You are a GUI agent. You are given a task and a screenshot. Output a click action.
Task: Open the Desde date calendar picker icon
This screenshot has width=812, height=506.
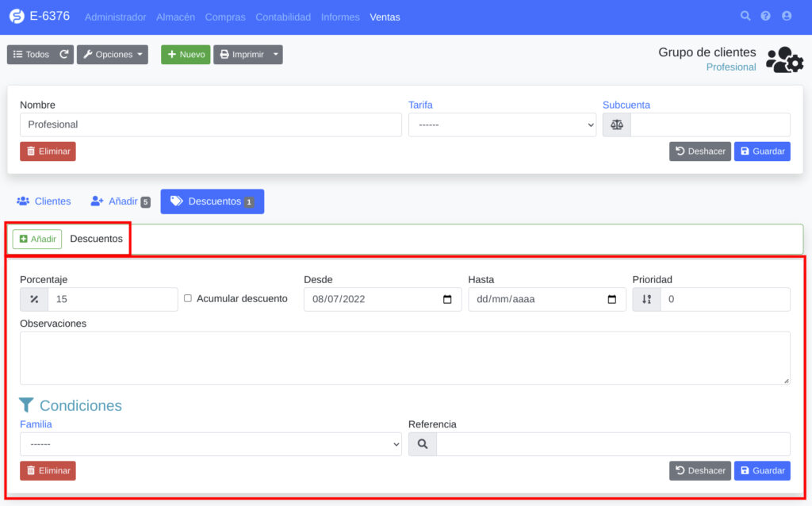pos(447,300)
